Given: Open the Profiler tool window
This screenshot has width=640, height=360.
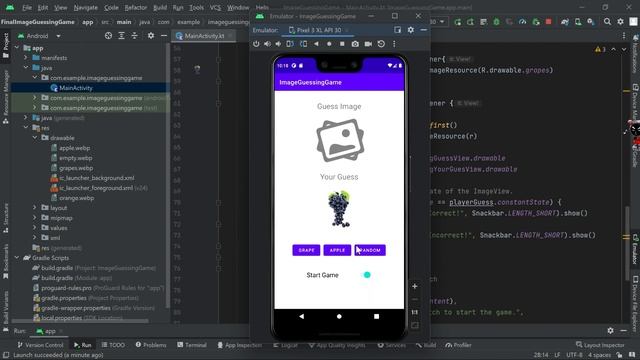Looking at the screenshot, I should click(x=458, y=345).
